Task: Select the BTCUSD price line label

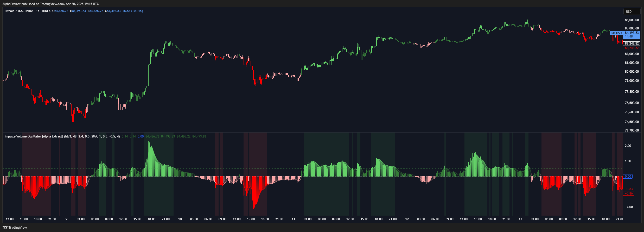Action: click(616, 33)
